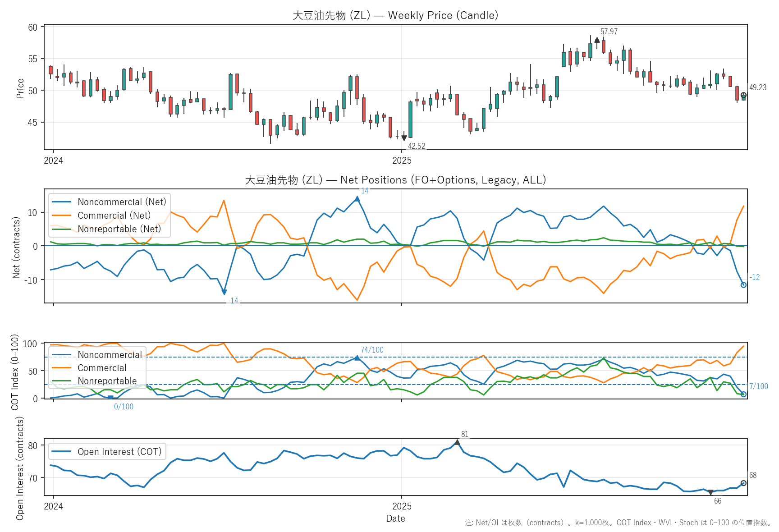Click the 42.52 price low triangle marker
This screenshot has width=779, height=532.
coord(404,138)
